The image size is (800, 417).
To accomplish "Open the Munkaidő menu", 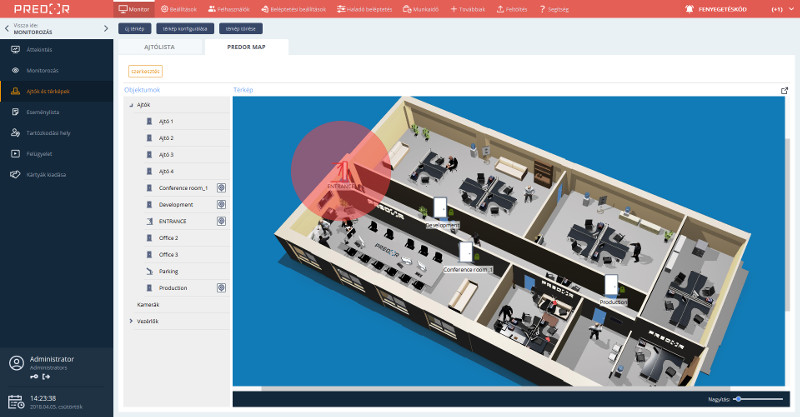I will tap(420, 9).
